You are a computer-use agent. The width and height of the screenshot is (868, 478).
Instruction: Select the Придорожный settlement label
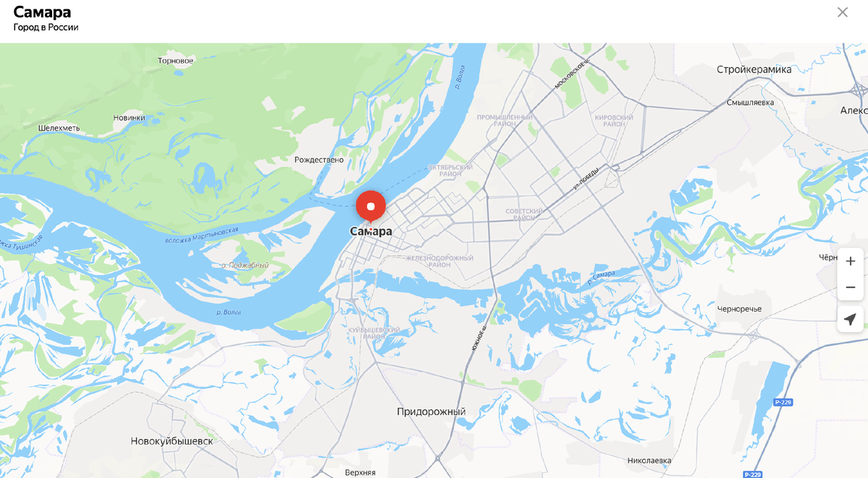(x=431, y=411)
